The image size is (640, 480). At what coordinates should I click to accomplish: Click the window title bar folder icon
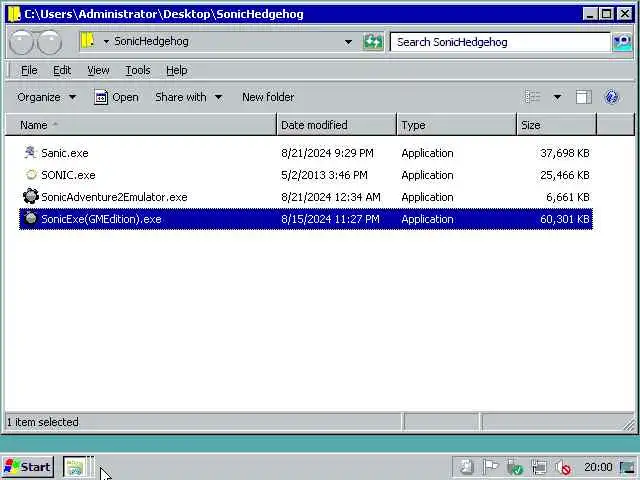(14, 14)
